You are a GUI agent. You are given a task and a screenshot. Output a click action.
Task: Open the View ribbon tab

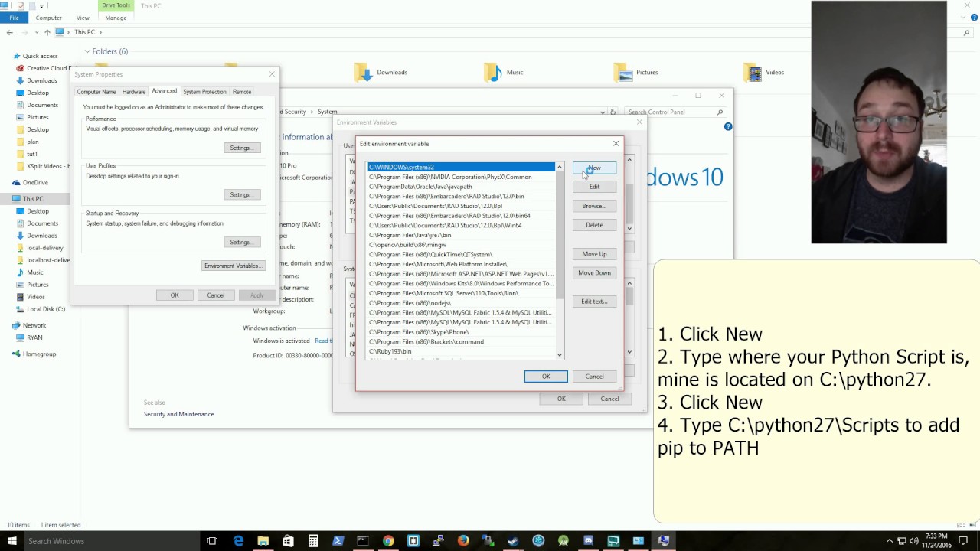coord(83,18)
